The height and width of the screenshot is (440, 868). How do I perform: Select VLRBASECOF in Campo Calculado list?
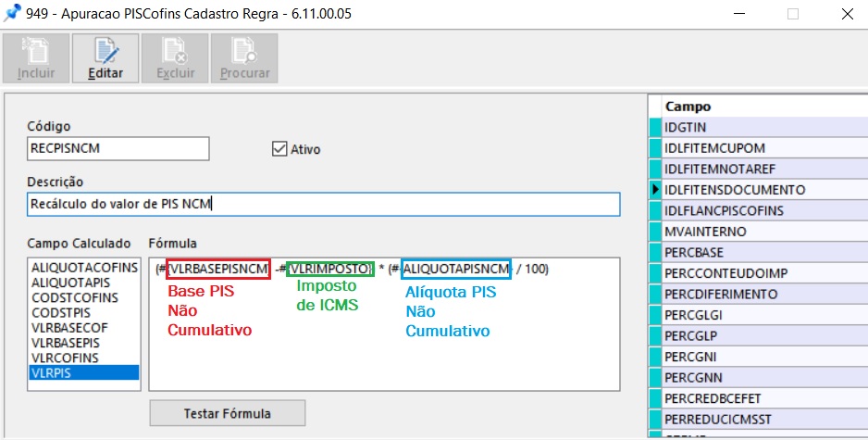click(84, 328)
